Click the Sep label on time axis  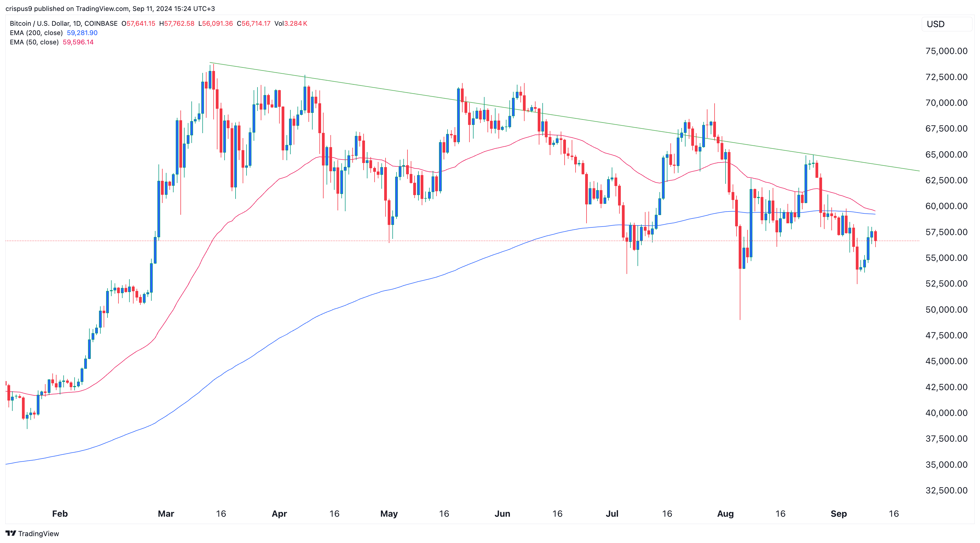click(x=839, y=514)
